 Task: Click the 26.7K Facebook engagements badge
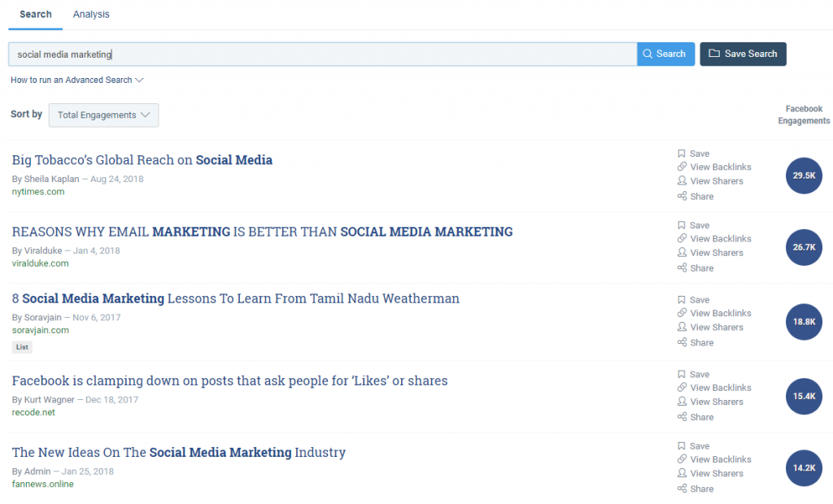pos(804,247)
